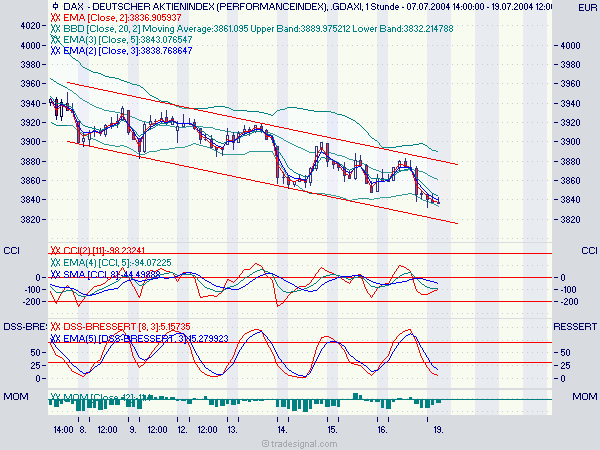Select the EMA(2) [Close, 3]:3838.768647 legend text
Image resolution: width=600 pixels, height=450 pixels.
tap(128, 51)
